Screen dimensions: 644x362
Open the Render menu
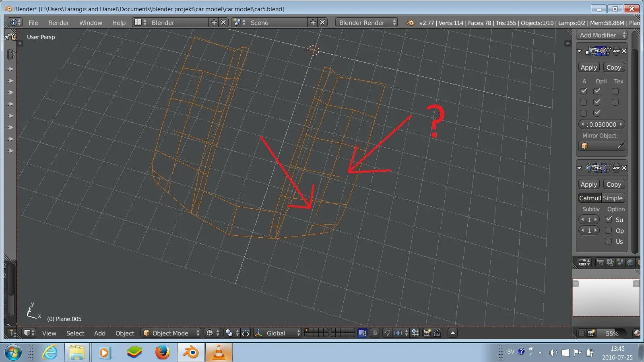tap(59, 23)
